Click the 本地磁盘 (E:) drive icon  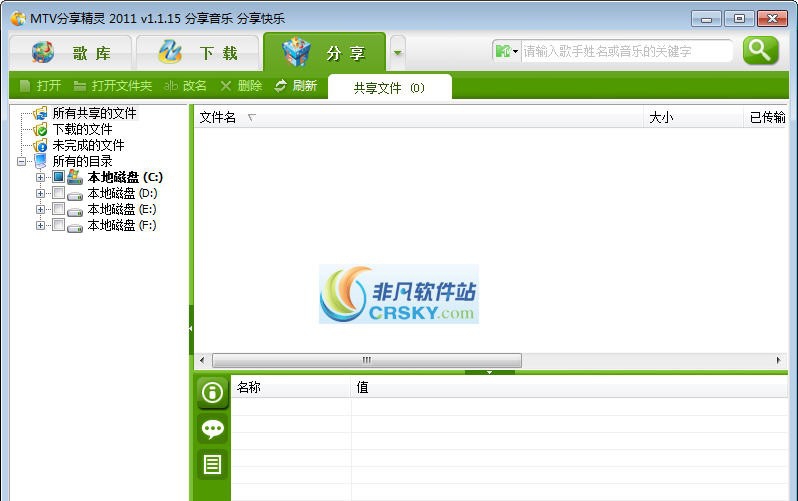click(x=75, y=211)
